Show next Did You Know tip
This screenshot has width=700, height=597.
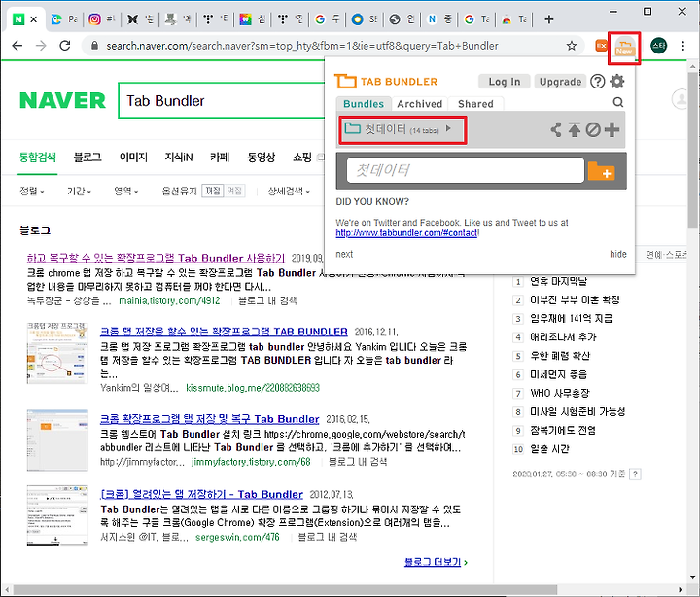click(x=344, y=254)
